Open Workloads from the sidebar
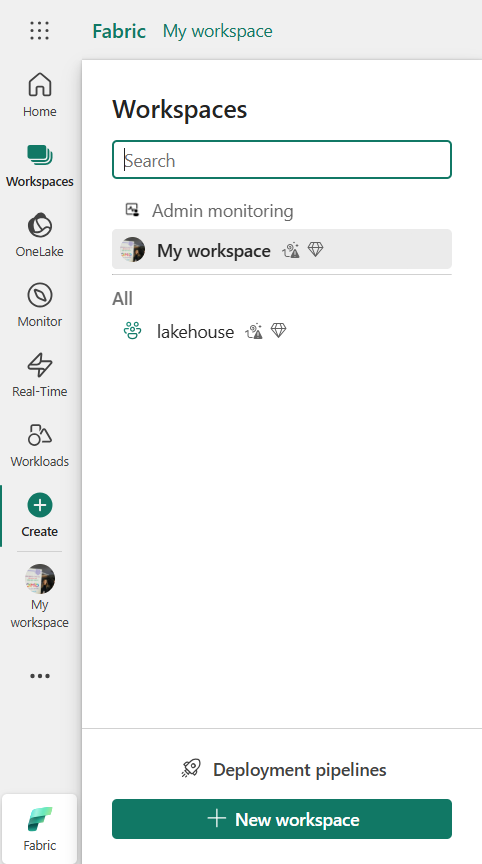This screenshot has width=482, height=864. [x=40, y=445]
